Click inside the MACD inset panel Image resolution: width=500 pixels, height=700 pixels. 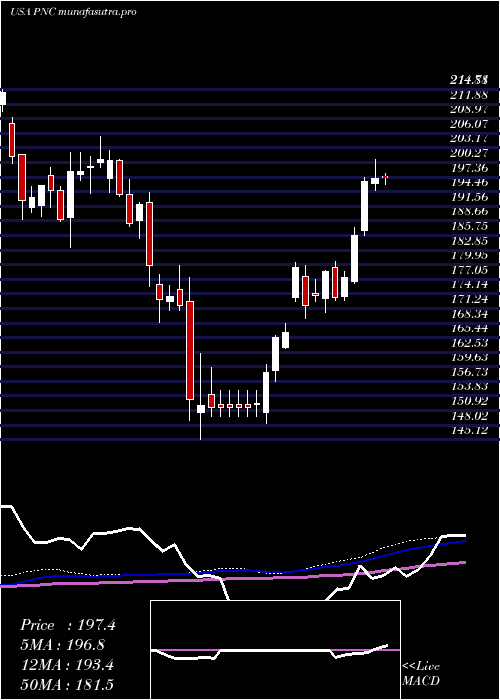pos(275,650)
